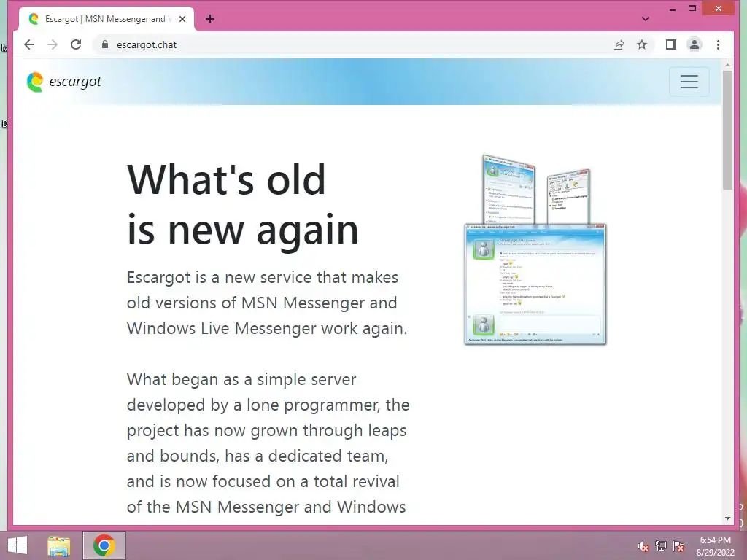View site information via the padlock icon

pos(105,44)
